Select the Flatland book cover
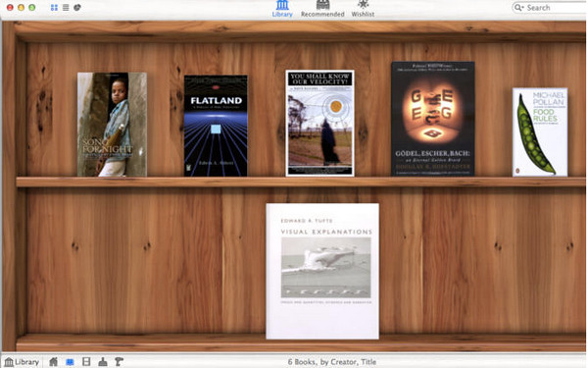588x368 pixels. point(216,126)
